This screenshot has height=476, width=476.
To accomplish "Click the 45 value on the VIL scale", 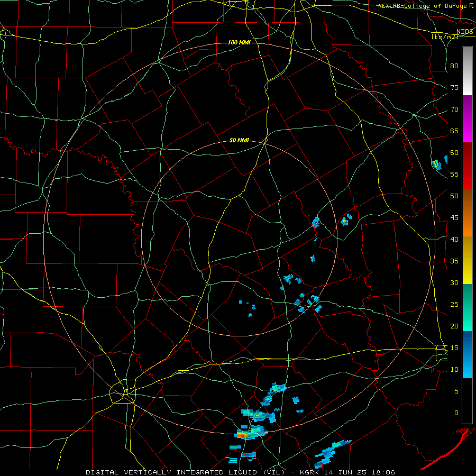I will (x=454, y=218).
